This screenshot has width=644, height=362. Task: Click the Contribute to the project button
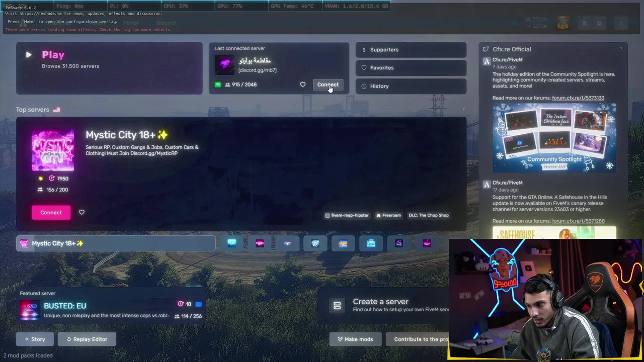(x=418, y=339)
